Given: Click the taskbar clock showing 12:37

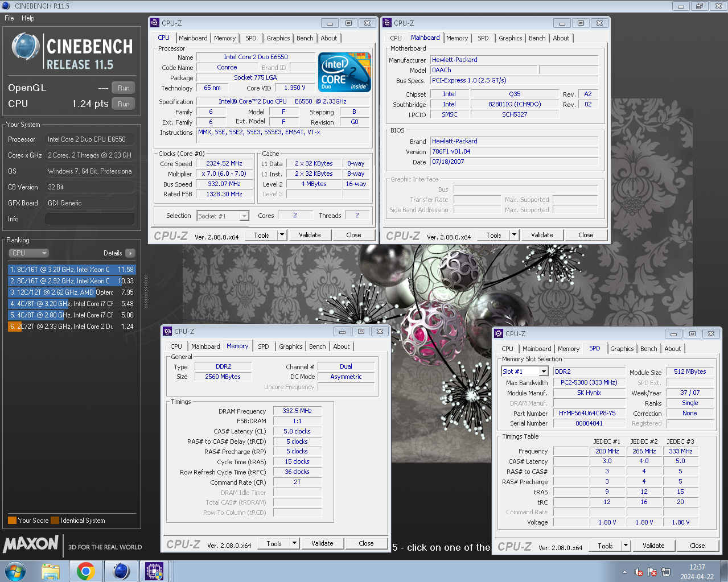Looking at the screenshot, I should [x=697, y=572].
